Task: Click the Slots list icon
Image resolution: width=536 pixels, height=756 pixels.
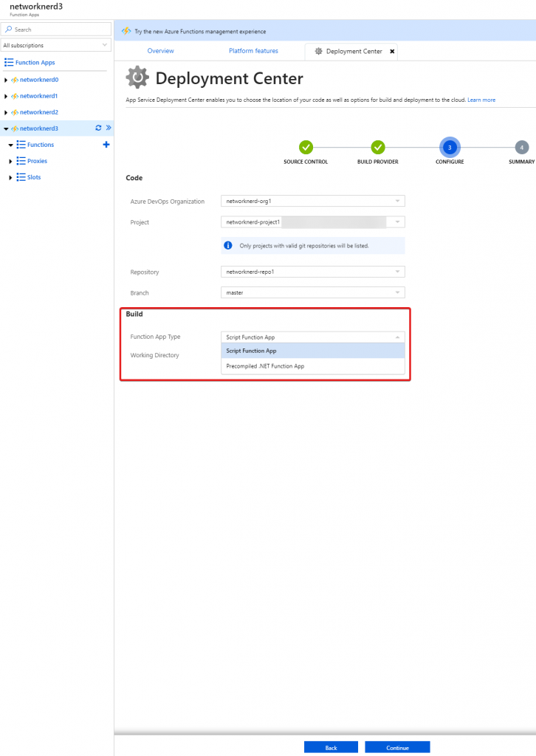Action: point(21,177)
